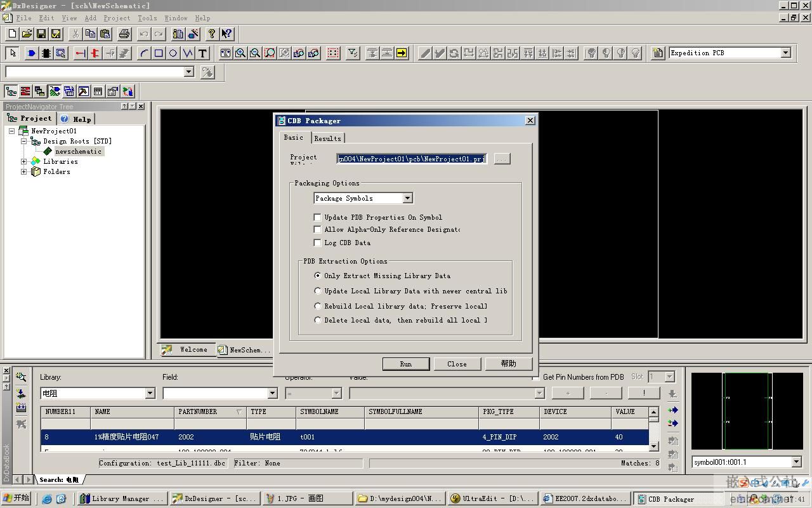Open the Package Symbols dropdown

pyautogui.click(x=407, y=198)
